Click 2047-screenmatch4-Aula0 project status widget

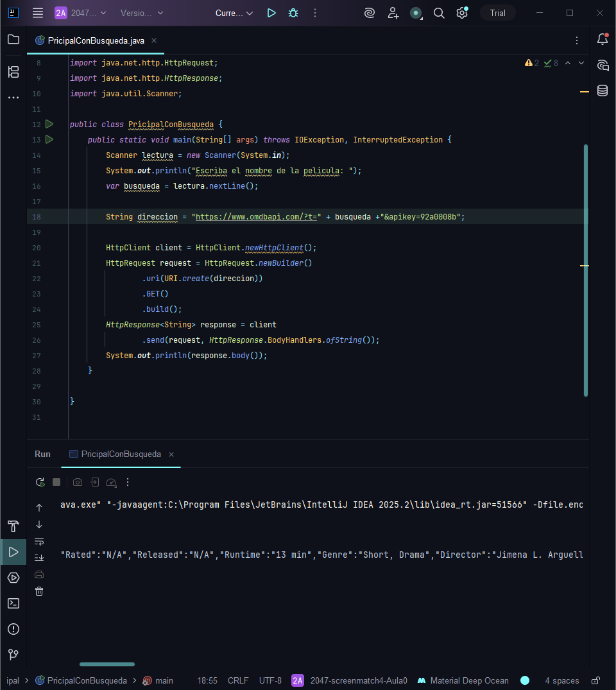[350, 680]
